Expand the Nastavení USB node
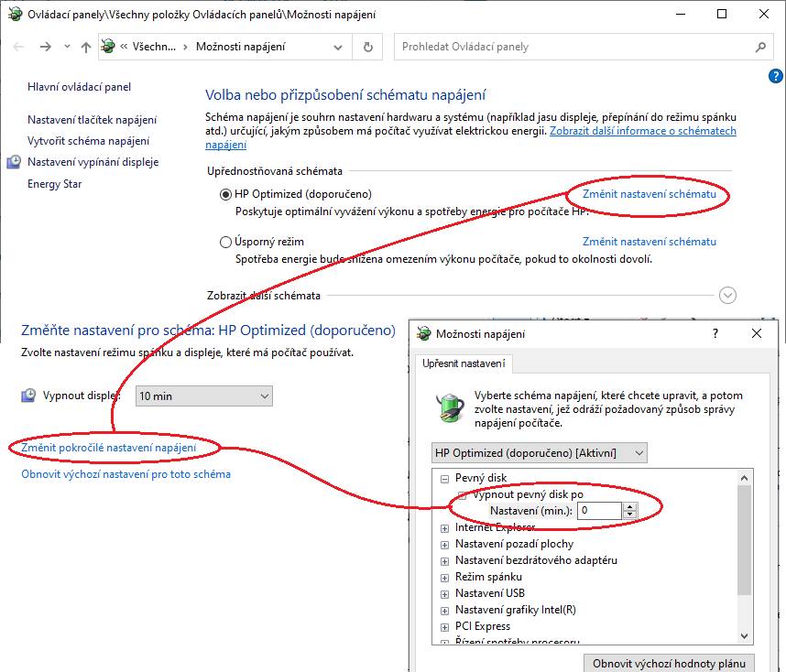The image size is (786, 672). click(x=444, y=594)
